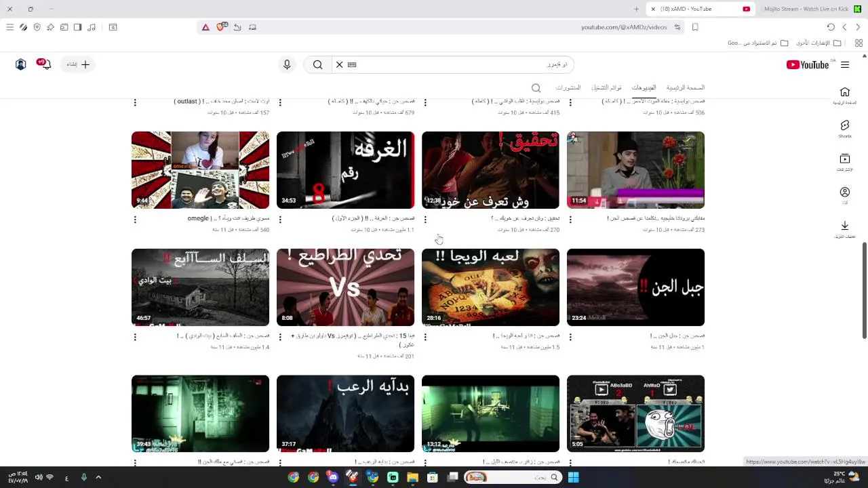Click the omegle video title link
868x488 pixels.
click(229, 219)
